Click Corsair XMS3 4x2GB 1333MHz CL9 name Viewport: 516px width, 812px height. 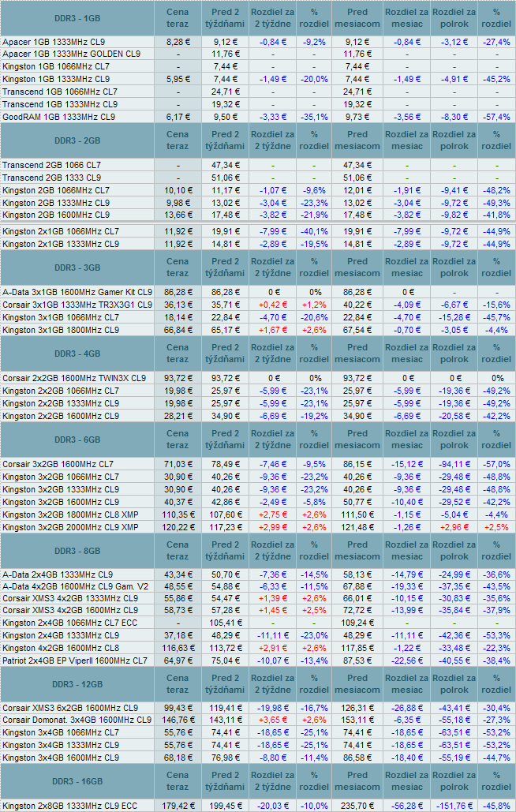point(70,597)
